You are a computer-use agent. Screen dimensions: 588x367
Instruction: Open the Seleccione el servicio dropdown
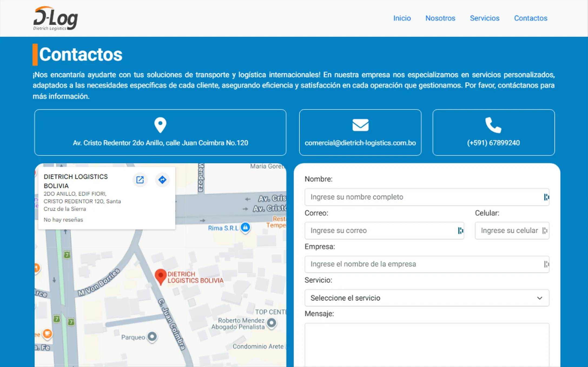tap(427, 298)
